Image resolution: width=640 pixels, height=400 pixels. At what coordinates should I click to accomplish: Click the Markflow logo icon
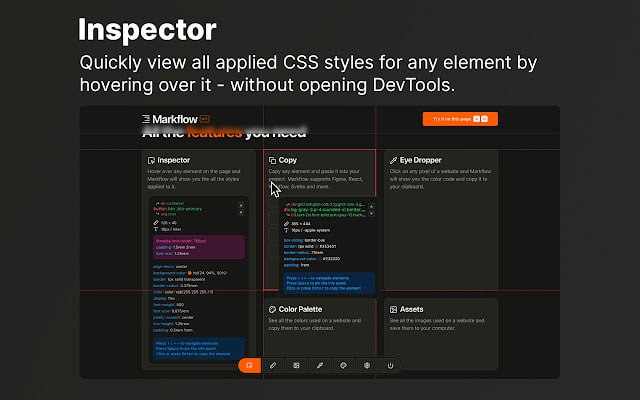(146, 119)
